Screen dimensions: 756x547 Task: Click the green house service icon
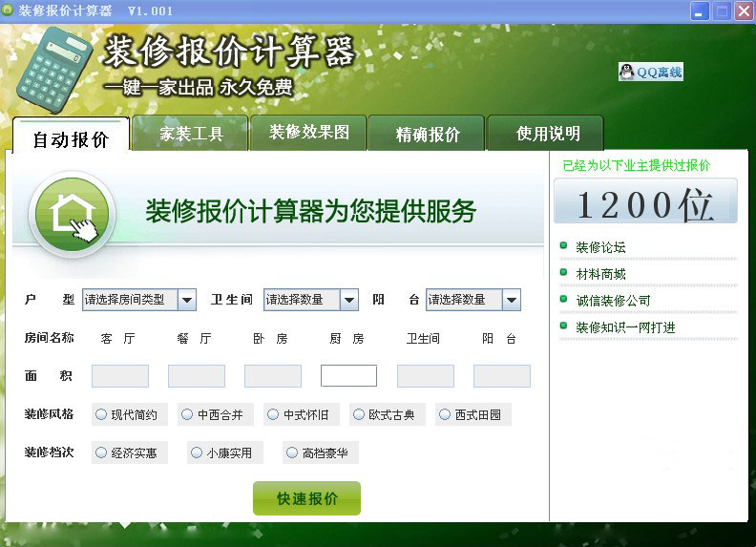[73, 213]
